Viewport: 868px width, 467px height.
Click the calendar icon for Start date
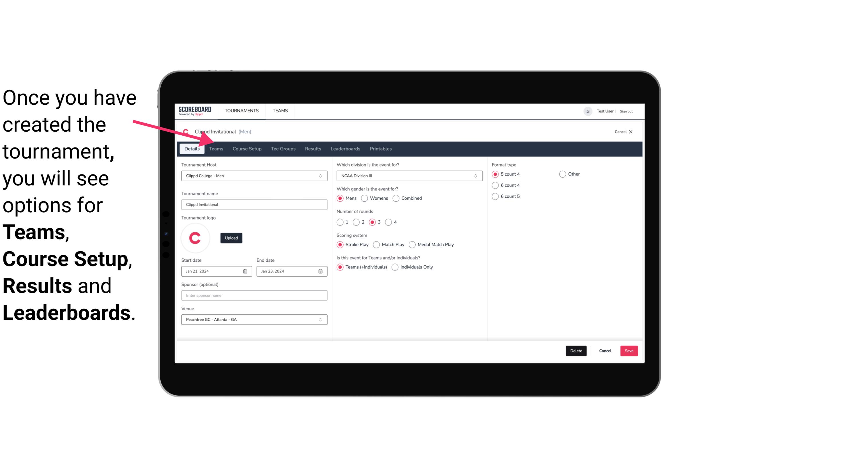point(245,271)
